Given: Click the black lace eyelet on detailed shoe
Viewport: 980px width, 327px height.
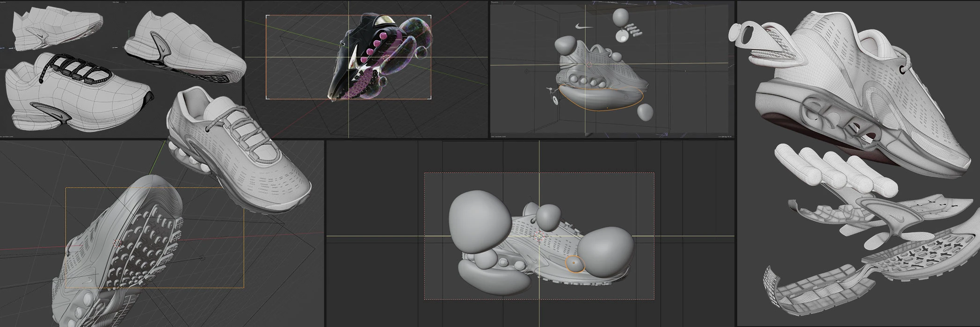Looking at the screenshot, I should tap(901, 69).
